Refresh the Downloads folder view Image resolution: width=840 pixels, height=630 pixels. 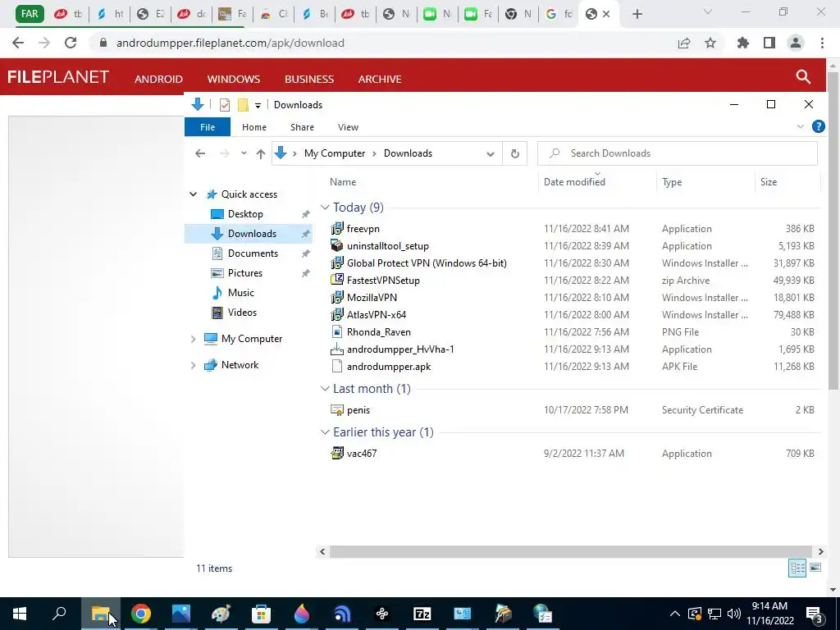[515, 153]
